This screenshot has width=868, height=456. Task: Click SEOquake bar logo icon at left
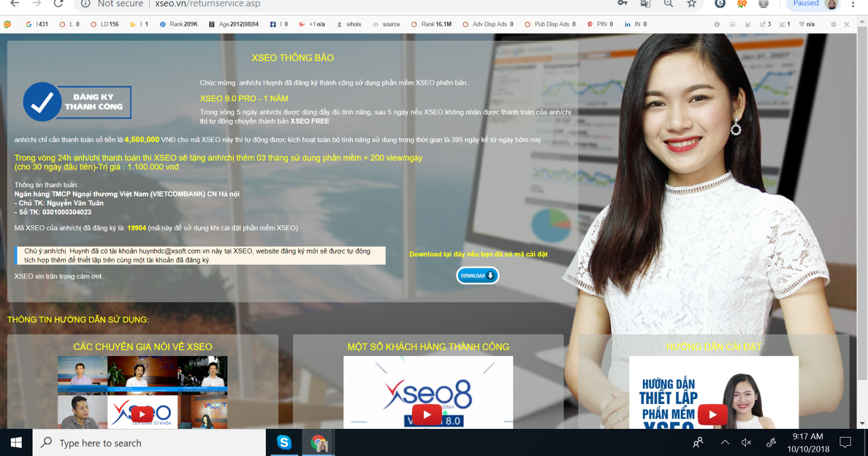8,24
